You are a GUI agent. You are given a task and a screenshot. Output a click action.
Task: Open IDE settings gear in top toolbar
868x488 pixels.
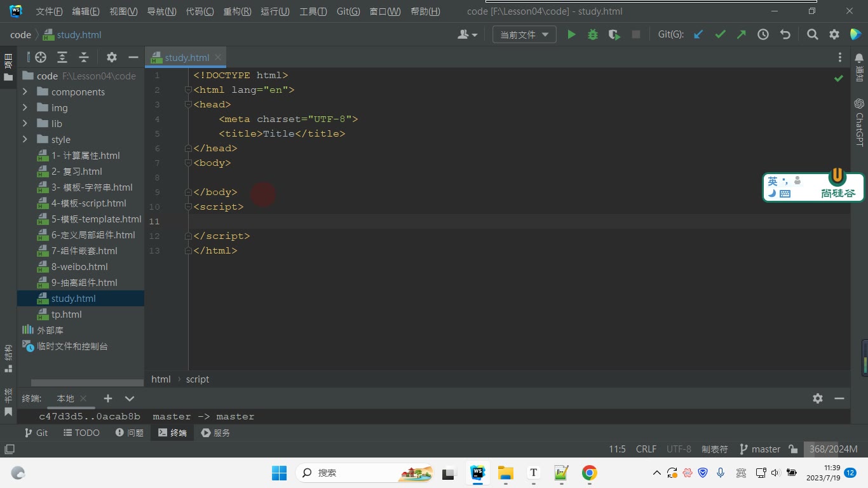point(834,35)
